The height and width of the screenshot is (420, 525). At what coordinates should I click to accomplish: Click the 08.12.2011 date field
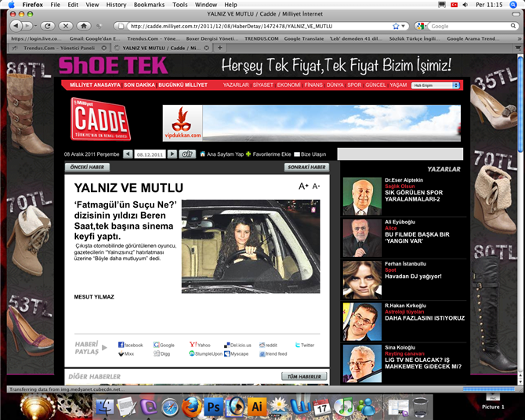pyautogui.click(x=150, y=154)
